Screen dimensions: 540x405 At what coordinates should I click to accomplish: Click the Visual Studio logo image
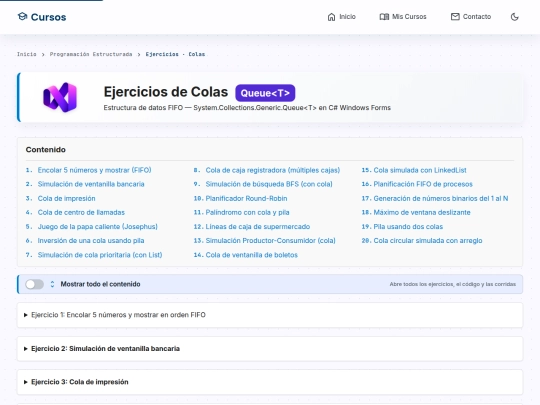point(60,97)
